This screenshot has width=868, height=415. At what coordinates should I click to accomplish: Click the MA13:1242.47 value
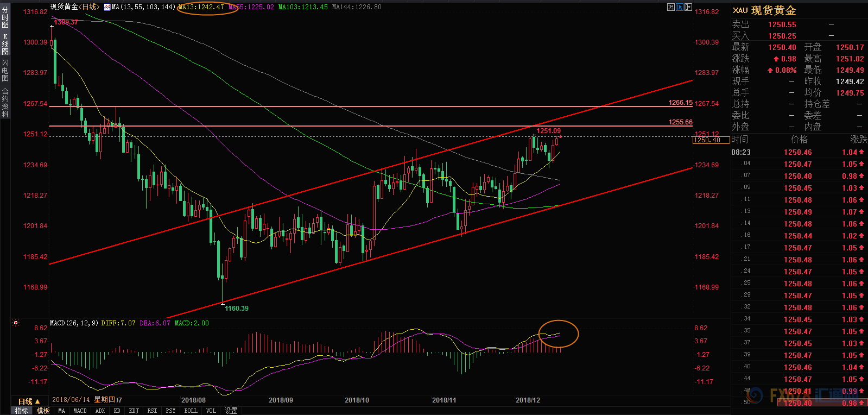click(x=201, y=7)
